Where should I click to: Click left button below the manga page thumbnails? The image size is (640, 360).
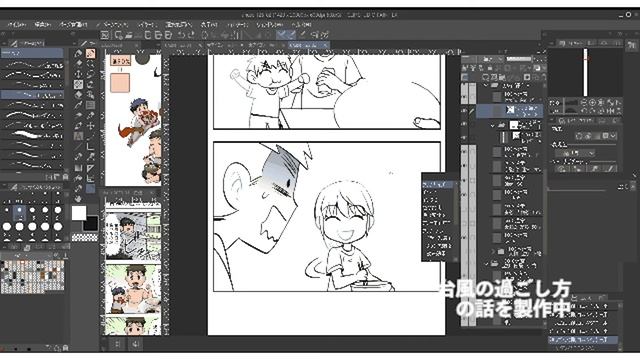(x=118, y=344)
